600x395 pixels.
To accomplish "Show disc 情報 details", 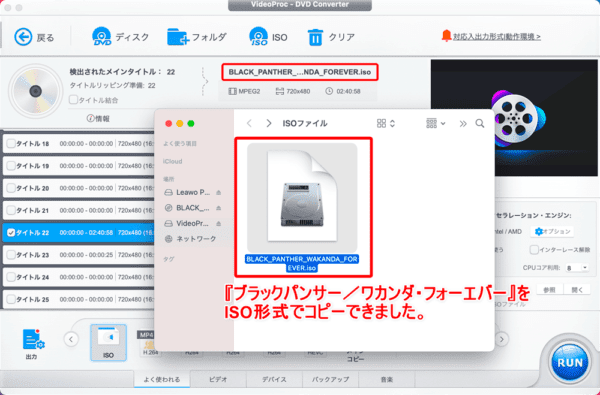I will coord(98,119).
